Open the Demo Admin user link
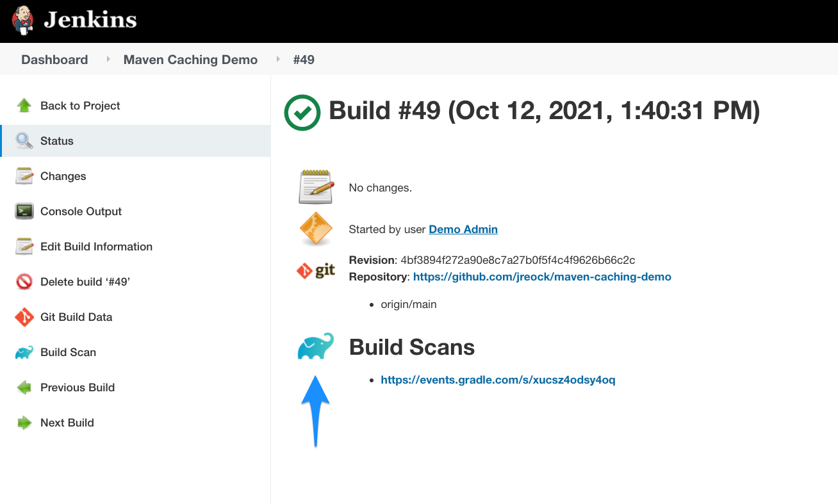The image size is (838, 504). (x=463, y=229)
